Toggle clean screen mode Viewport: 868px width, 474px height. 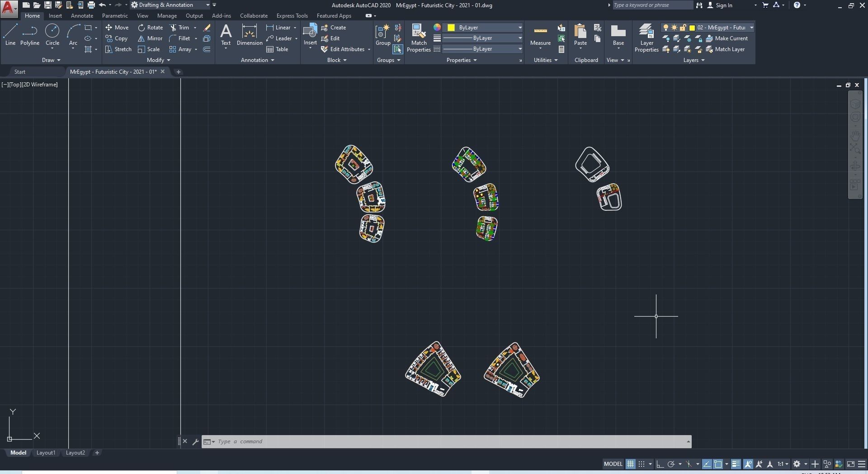[851, 464]
